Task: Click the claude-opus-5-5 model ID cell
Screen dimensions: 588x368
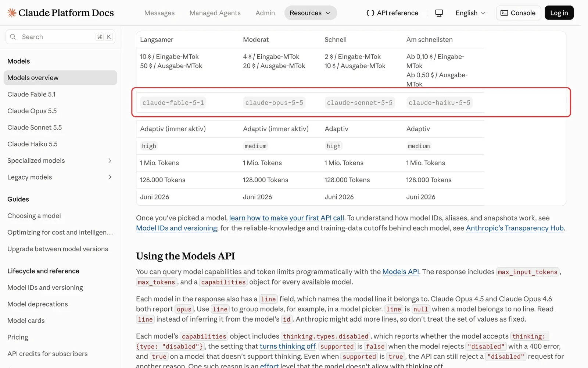Action: 274,103
